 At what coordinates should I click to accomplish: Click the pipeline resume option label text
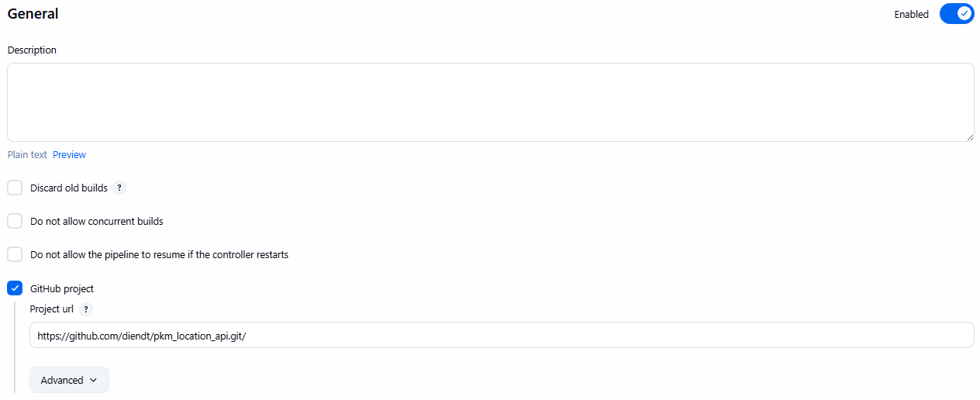pos(159,255)
